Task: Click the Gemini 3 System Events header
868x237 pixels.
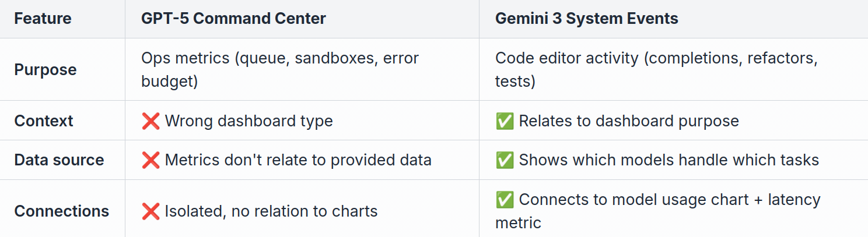Action: click(586, 19)
